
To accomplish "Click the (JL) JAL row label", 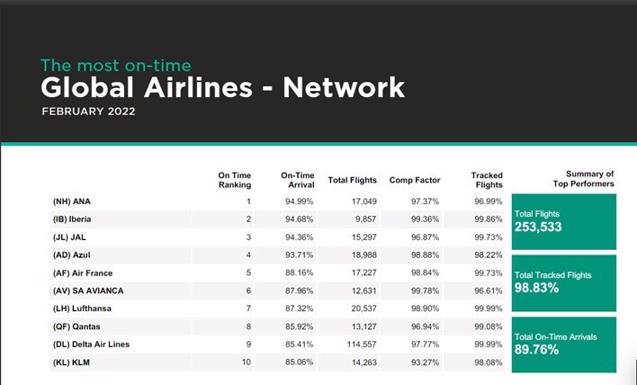I will (69, 237).
